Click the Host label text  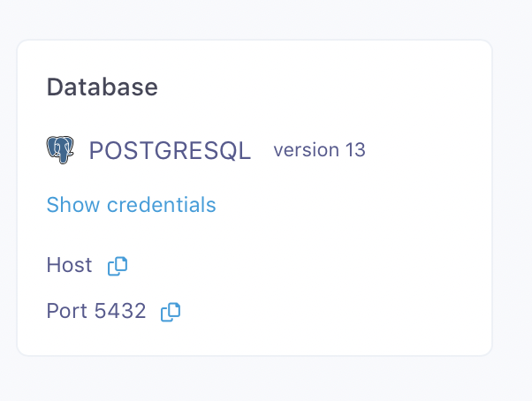click(x=69, y=265)
